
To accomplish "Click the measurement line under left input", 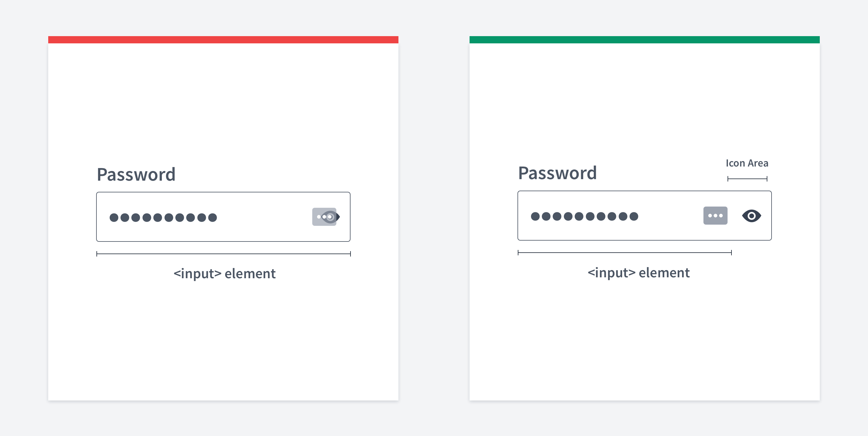I will click(223, 254).
